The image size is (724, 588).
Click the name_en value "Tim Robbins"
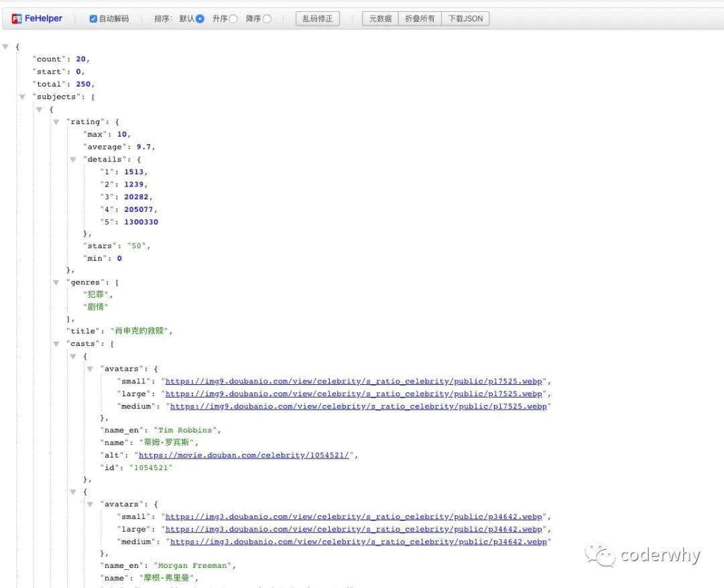click(x=185, y=430)
